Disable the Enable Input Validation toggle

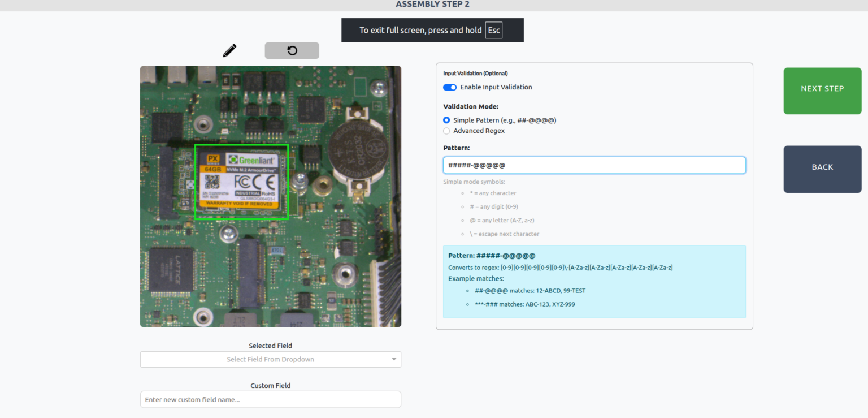pyautogui.click(x=450, y=87)
